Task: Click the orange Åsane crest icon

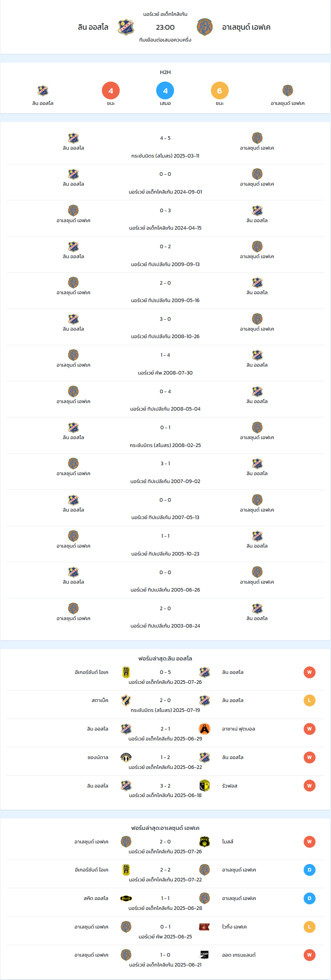Action: coord(205,729)
